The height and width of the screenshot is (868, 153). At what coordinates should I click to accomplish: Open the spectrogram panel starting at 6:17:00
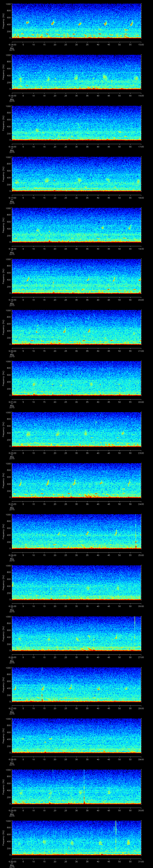click(77, 174)
